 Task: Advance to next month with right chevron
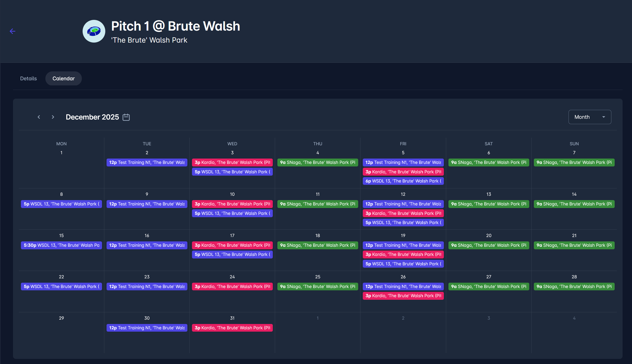pyautogui.click(x=53, y=117)
